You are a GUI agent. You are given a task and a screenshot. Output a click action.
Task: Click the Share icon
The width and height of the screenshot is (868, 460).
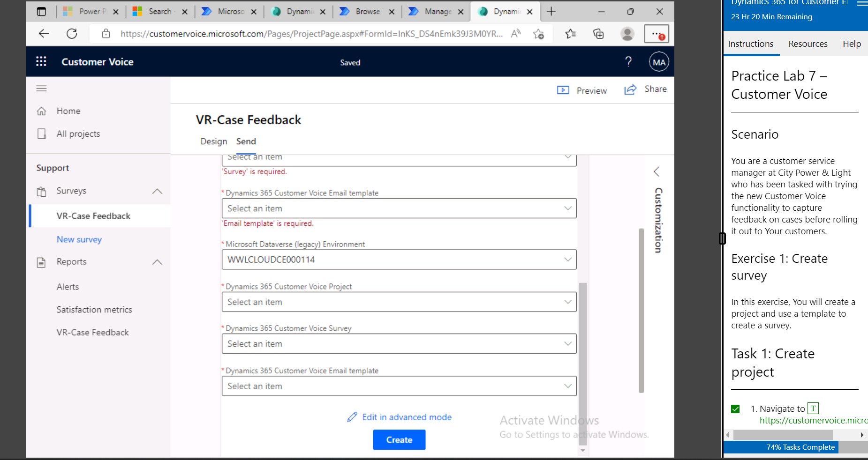pos(631,89)
